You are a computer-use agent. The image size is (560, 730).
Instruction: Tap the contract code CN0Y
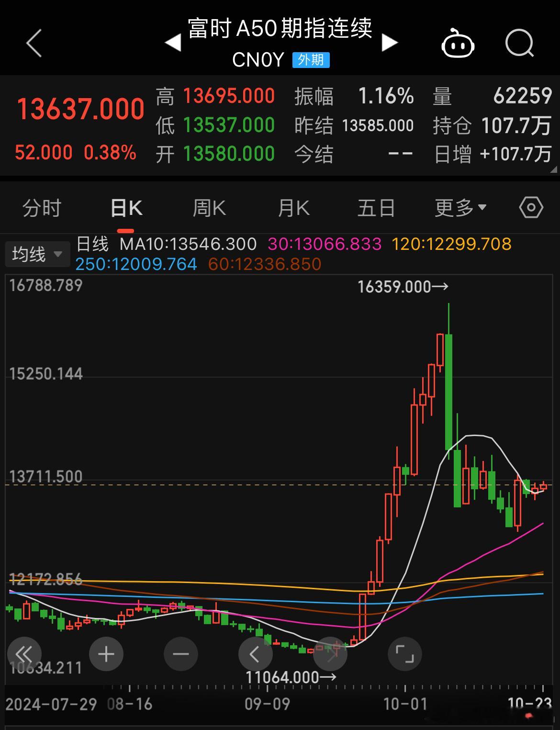(x=258, y=60)
